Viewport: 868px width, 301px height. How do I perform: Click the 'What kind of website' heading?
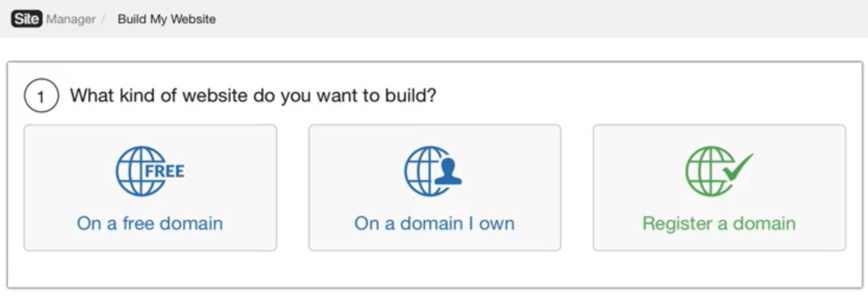253,96
